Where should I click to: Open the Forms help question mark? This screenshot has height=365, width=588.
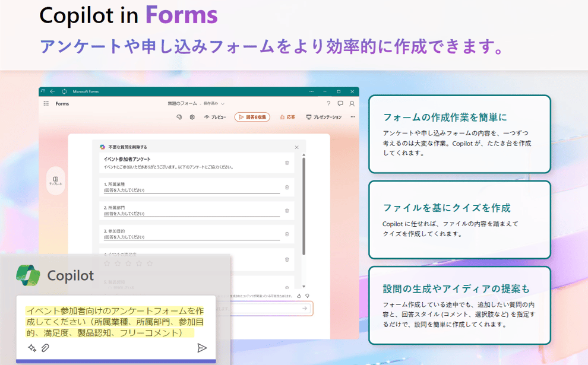point(328,103)
